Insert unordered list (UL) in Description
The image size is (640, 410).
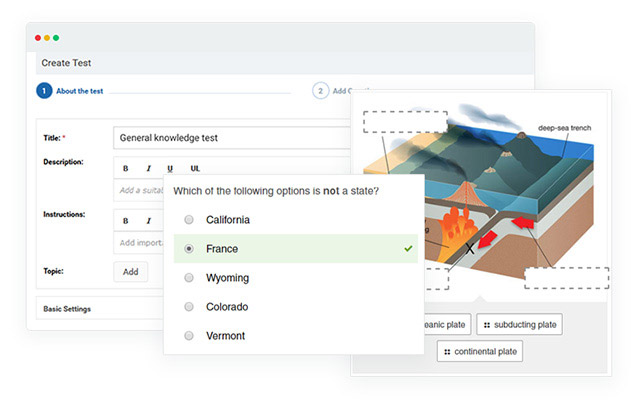(x=195, y=169)
